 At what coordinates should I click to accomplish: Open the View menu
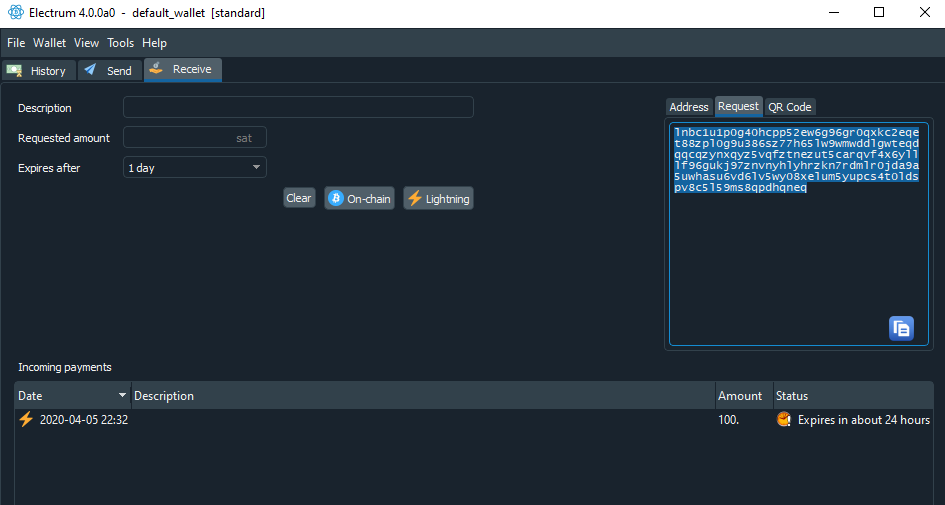[x=86, y=43]
